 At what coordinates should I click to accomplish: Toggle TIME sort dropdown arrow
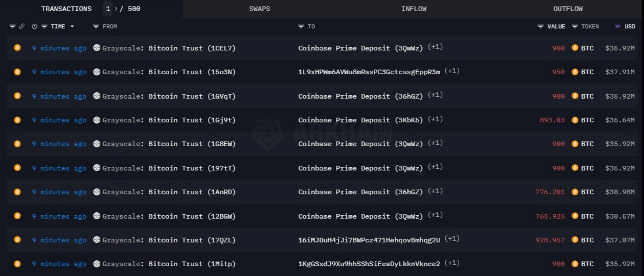coord(72,26)
